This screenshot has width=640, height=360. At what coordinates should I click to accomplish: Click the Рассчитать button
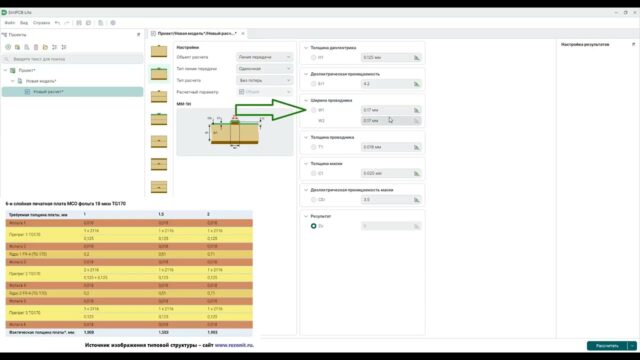(x=607, y=346)
